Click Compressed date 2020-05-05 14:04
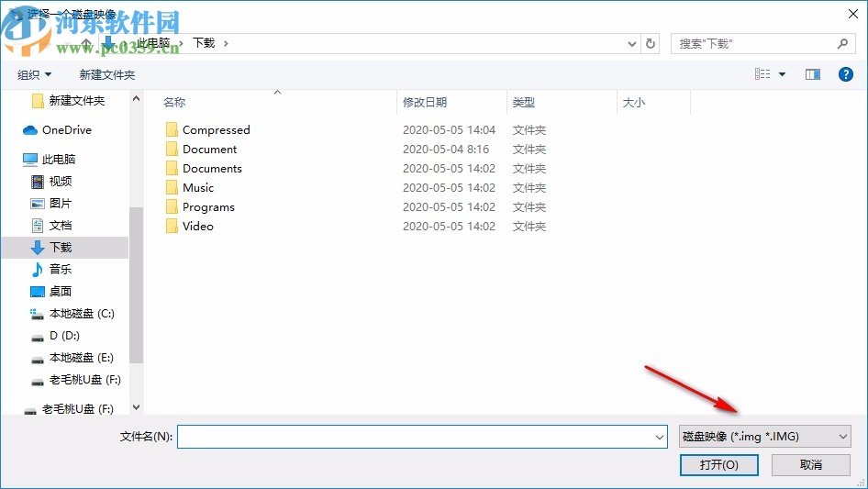 [449, 130]
